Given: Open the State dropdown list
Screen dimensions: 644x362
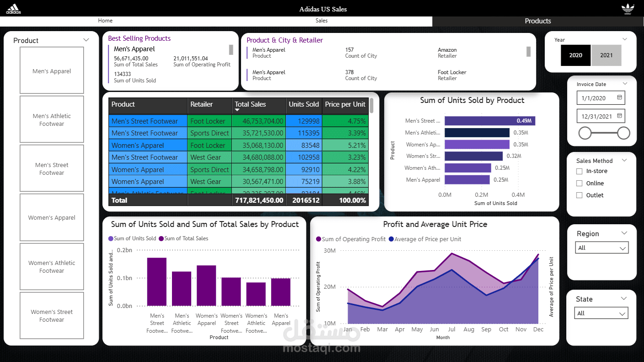Looking at the screenshot, I should coord(601,313).
